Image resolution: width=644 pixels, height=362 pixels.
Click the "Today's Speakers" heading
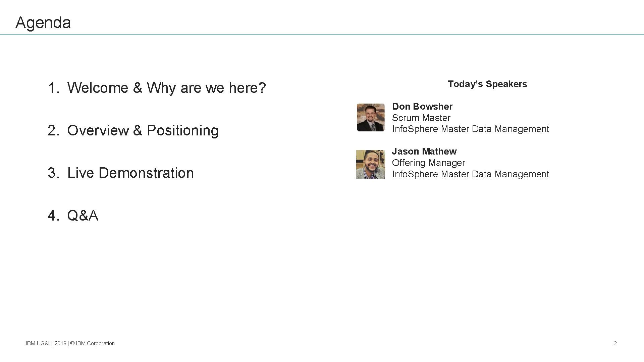[x=487, y=84]
